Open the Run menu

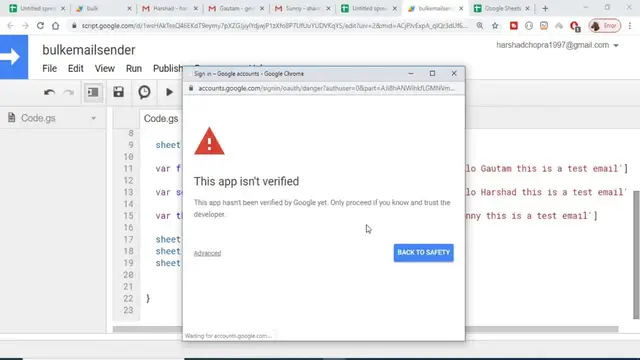[x=133, y=69]
